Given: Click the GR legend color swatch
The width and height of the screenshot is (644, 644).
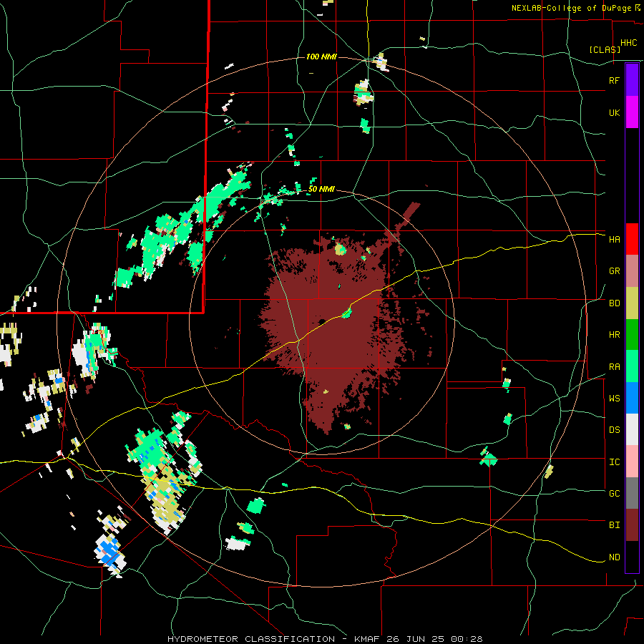Looking at the screenshot, I should point(632,270).
